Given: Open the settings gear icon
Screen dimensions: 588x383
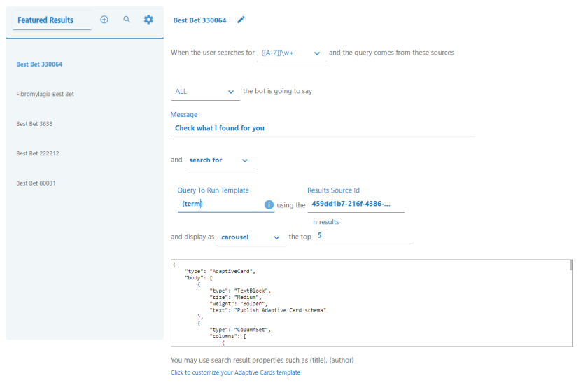Looking at the screenshot, I should tap(148, 20).
